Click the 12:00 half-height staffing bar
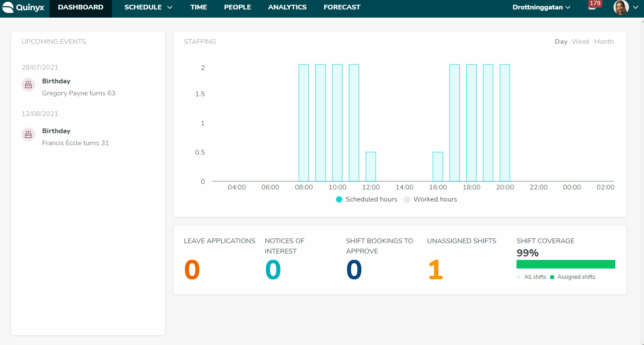Viewport: 644px width, 345px height. [371, 167]
